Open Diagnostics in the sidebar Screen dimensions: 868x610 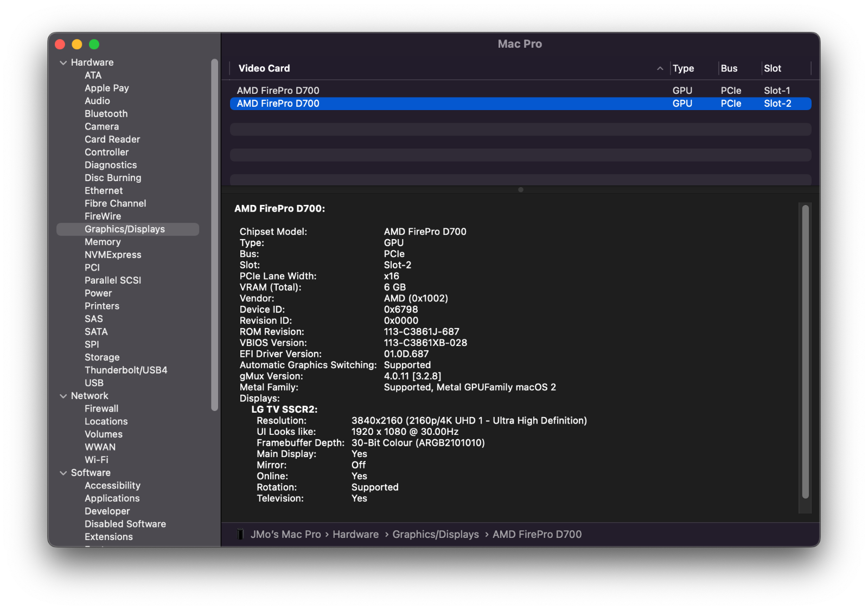pos(111,165)
